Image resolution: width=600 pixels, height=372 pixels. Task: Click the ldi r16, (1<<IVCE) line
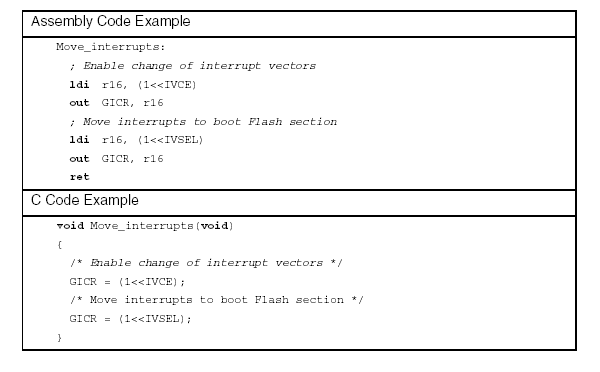tap(133, 85)
